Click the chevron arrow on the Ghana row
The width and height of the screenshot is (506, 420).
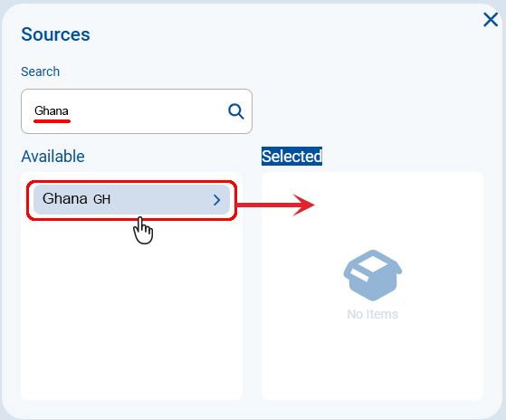point(217,200)
